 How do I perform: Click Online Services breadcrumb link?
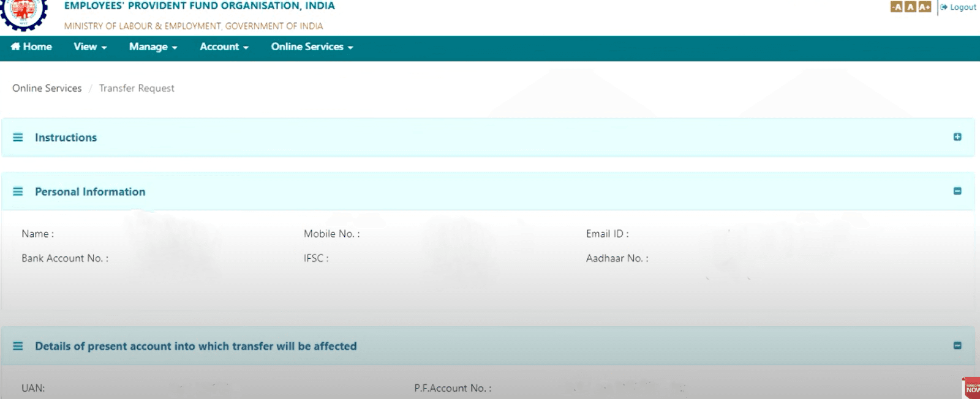(x=47, y=88)
